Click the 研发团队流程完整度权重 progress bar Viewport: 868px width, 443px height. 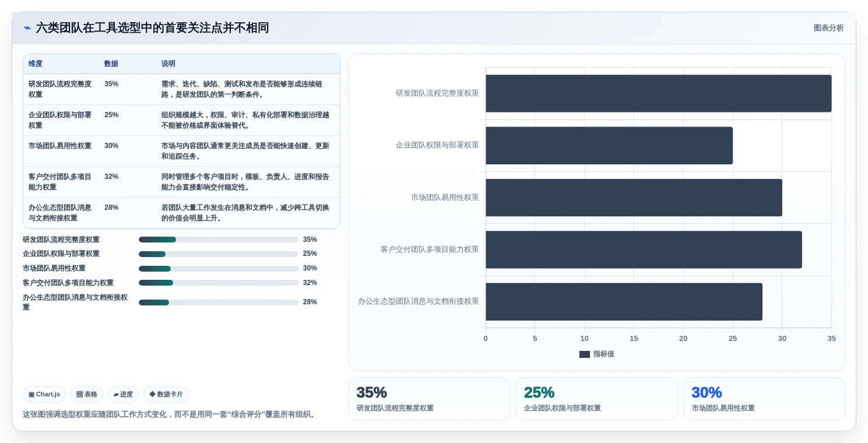point(219,240)
